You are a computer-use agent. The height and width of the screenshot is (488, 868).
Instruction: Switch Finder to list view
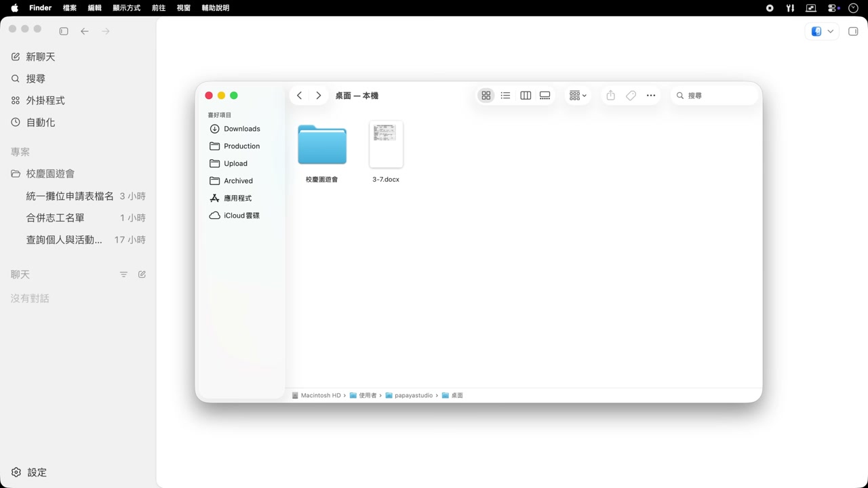pos(505,96)
